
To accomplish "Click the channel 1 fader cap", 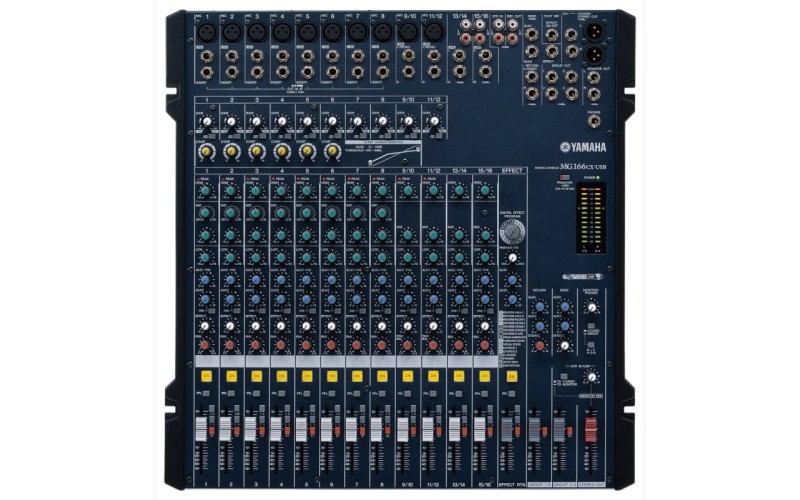I will (201, 429).
